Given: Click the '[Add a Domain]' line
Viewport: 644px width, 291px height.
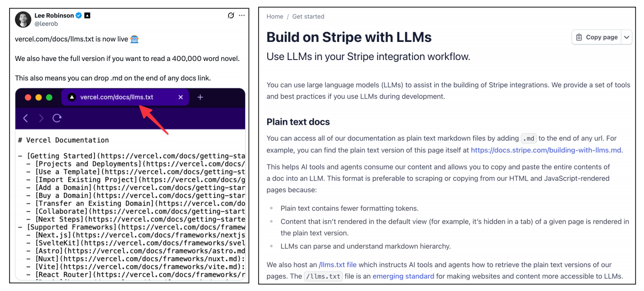Looking at the screenshot, I should pyautogui.click(x=135, y=188).
